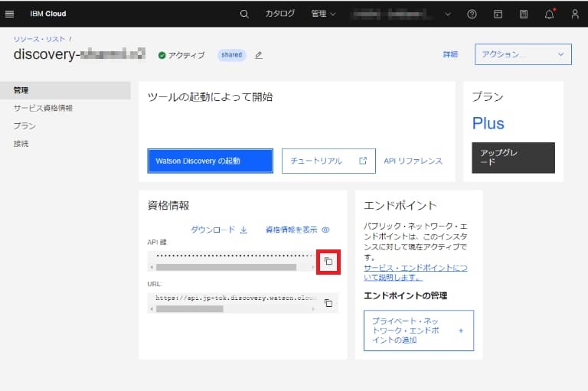Click the 詳細 link

click(450, 54)
